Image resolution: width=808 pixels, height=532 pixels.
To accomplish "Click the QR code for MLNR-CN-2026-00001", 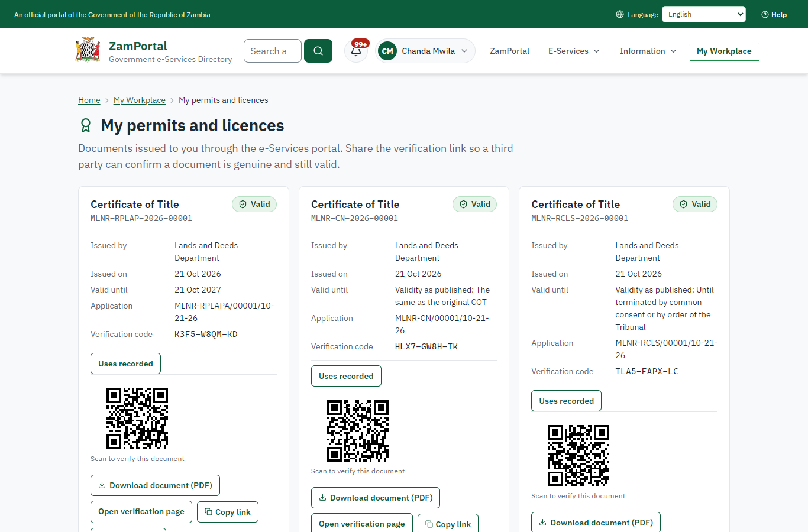I will click(x=358, y=431).
